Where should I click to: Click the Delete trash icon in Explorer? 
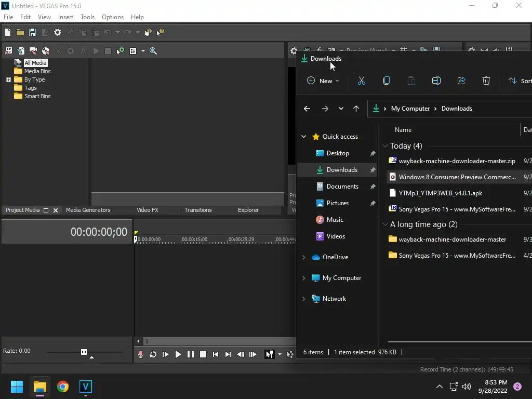[x=486, y=81]
